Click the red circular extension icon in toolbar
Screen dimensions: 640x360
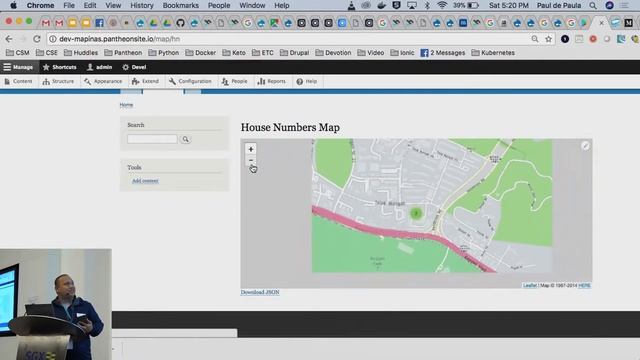pyautogui.click(x=593, y=39)
